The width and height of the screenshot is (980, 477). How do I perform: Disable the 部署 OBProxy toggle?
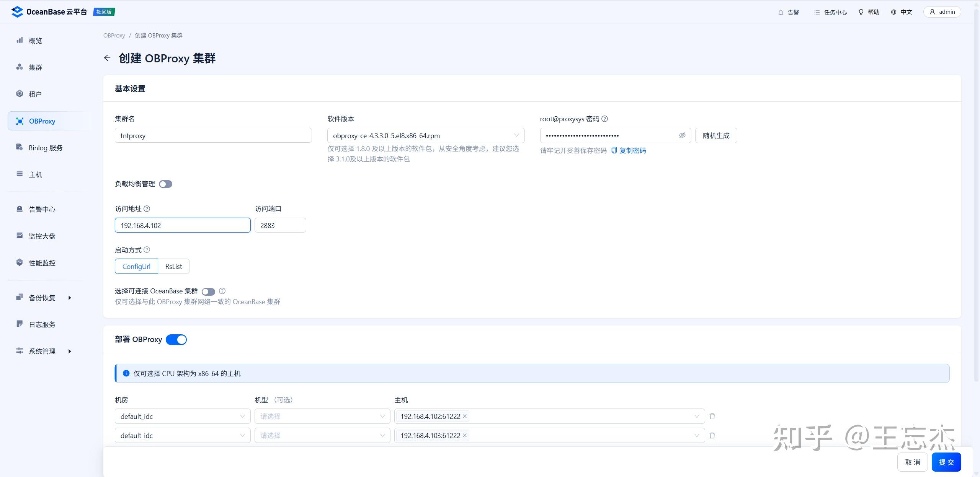[176, 339]
